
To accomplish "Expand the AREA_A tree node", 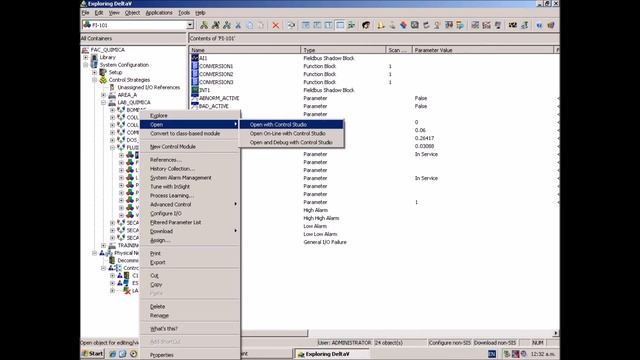I will click(104, 95).
